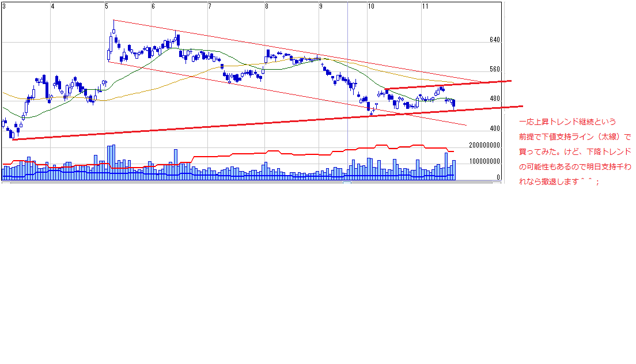Click the 480 price axis label

pyautogui.click(x=494, y=98)
